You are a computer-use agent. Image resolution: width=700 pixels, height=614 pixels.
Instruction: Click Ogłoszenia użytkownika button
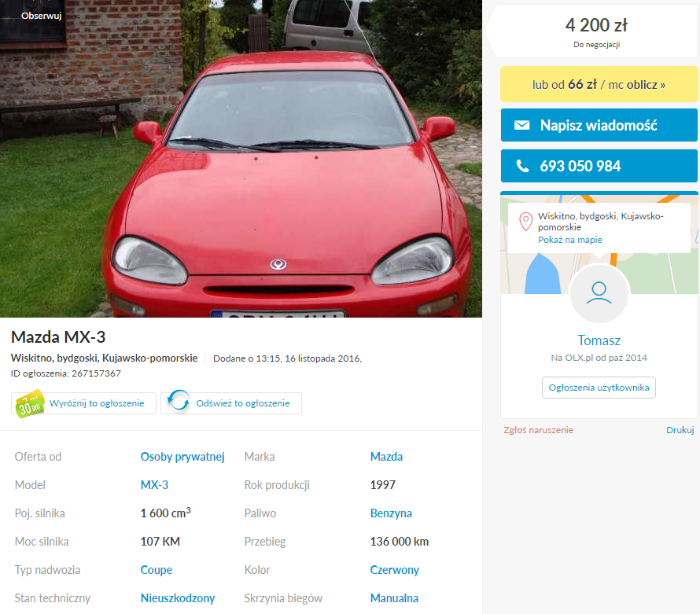[x=599, y=388]
